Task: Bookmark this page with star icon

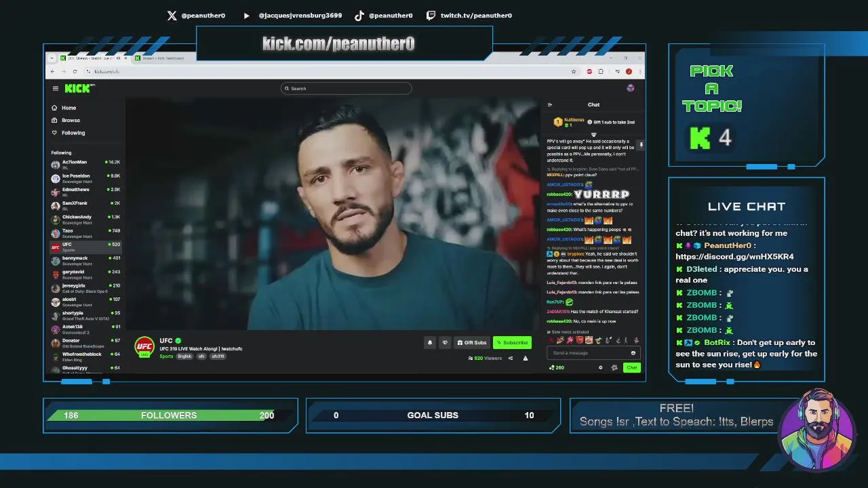Action: pyautogui.click(x=574, y=71)
